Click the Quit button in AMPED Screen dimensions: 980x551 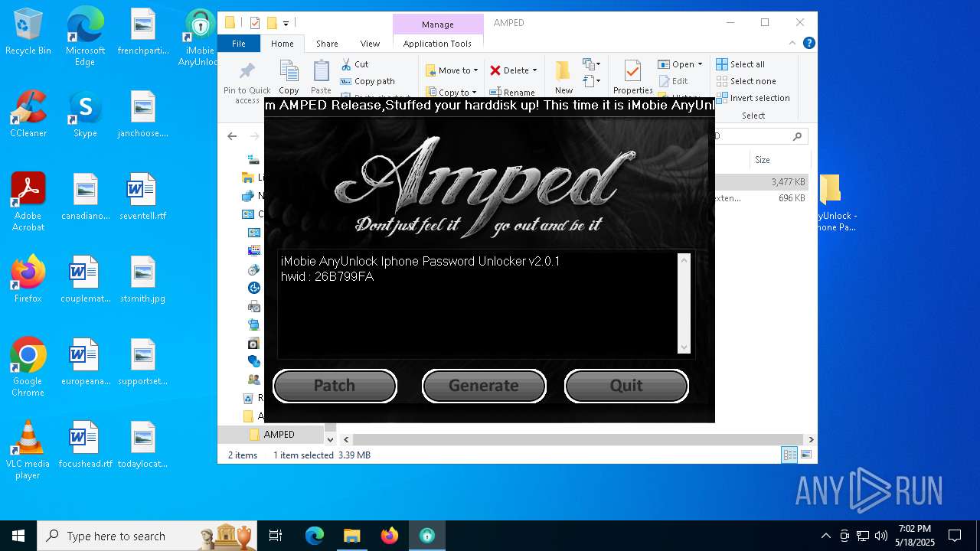(x=626, y=386)
